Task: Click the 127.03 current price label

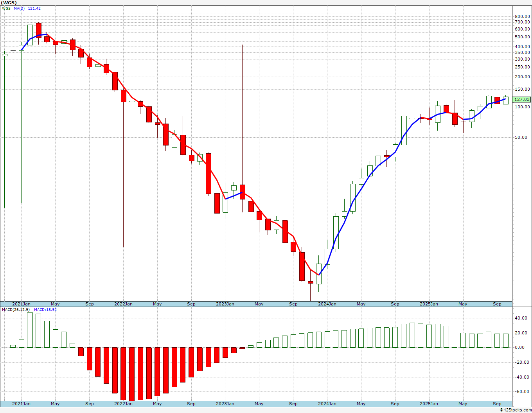Action: pyautogui.click(x=522, y=100)
